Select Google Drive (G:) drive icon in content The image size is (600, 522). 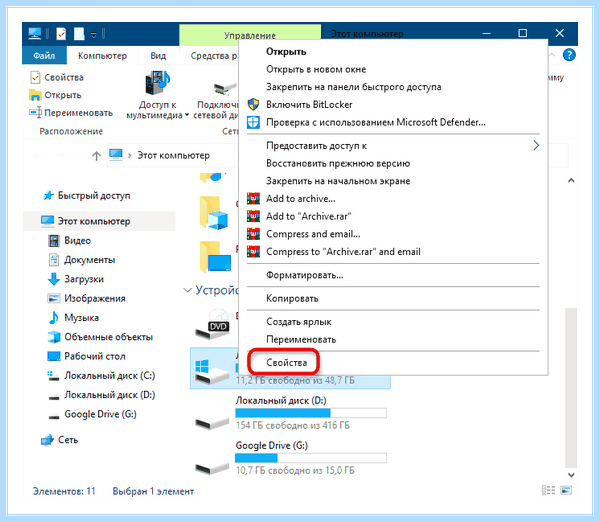[212, 468]
